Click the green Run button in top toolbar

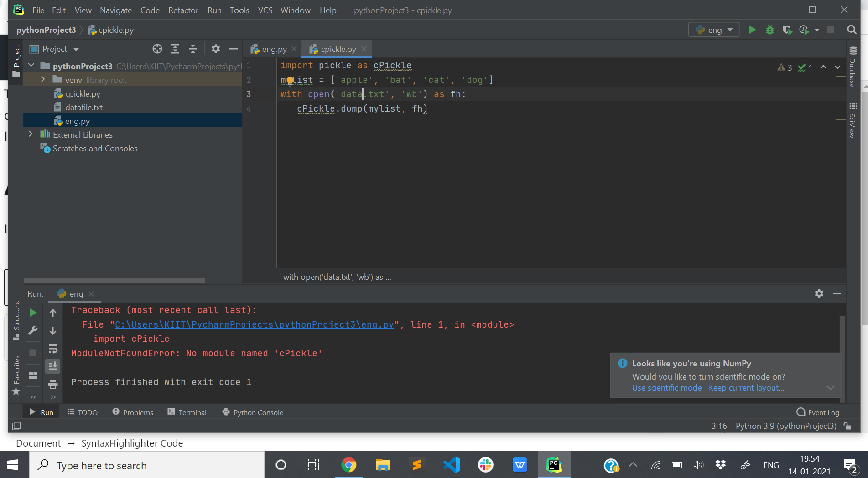pos(752,30)
